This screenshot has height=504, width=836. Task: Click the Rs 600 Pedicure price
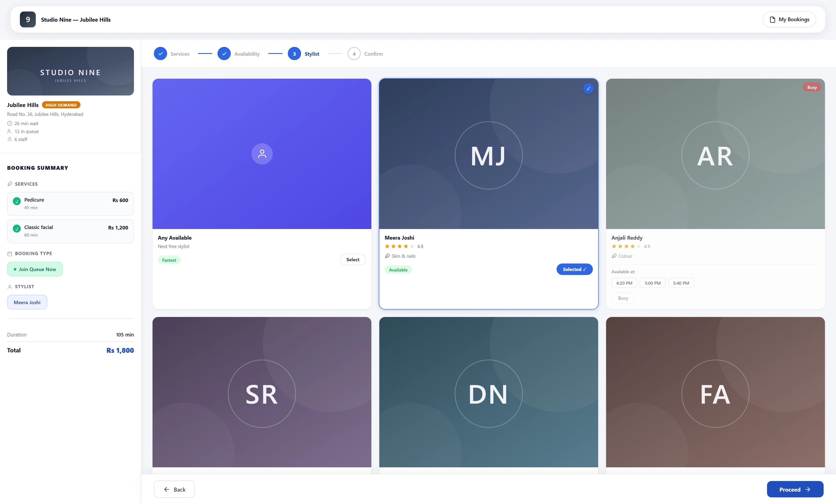point(120,200)
